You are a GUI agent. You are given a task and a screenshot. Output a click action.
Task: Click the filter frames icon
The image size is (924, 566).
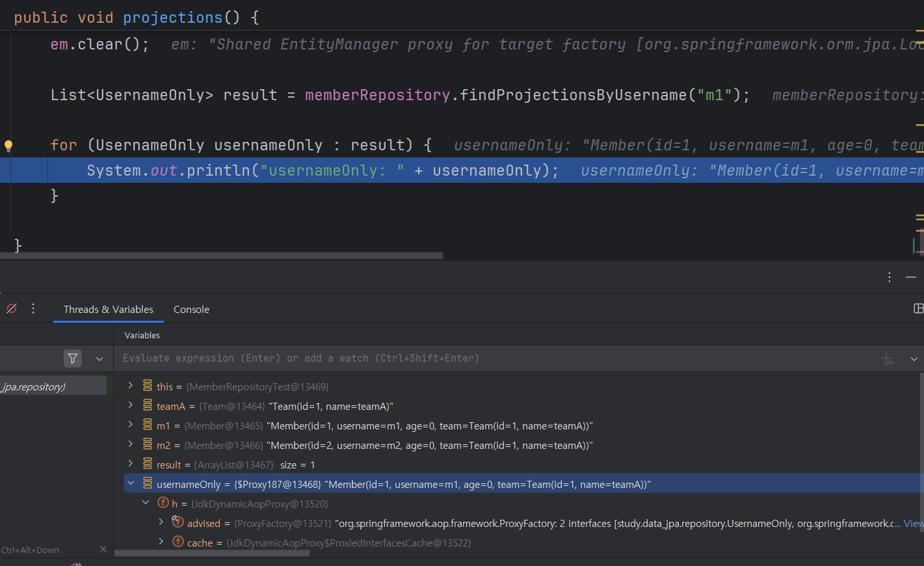[x=73, y=358]
